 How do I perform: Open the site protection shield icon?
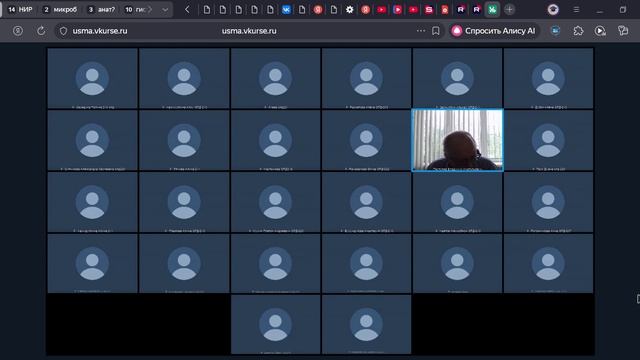pos(63,31)
